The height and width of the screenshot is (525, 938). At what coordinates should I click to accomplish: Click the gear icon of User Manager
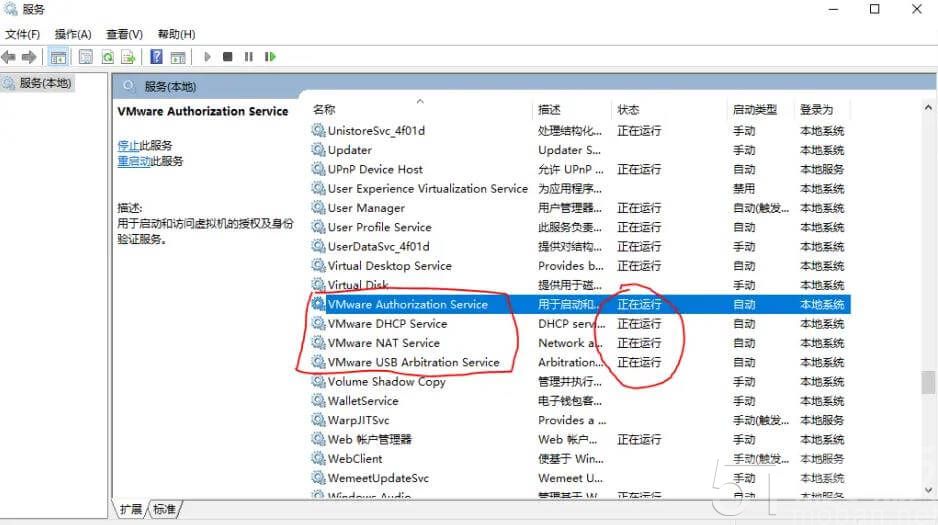(318, 207)
